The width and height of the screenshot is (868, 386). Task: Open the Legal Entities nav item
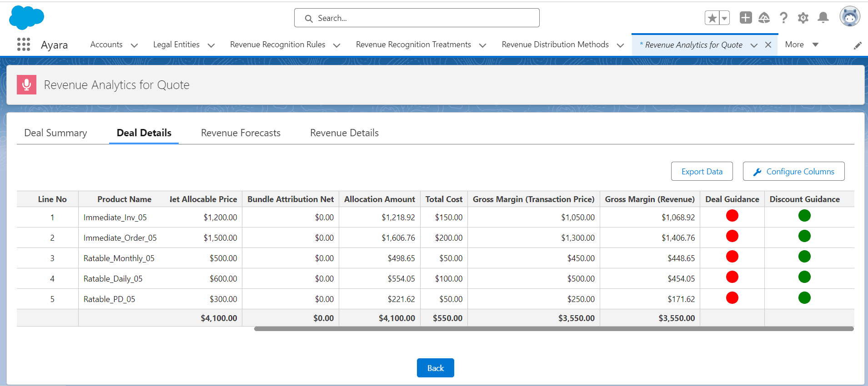pos(176,45)
